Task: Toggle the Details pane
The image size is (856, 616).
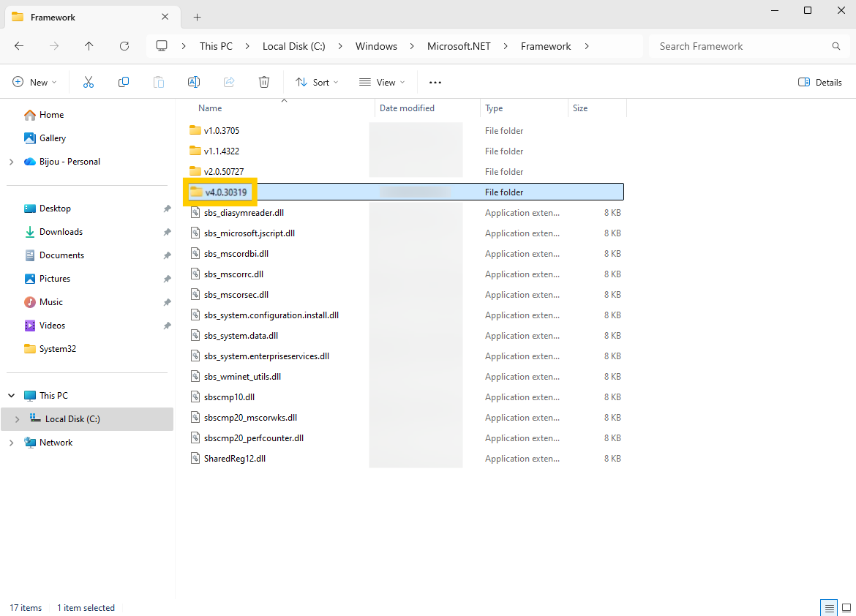Action: tap(820, 83)
